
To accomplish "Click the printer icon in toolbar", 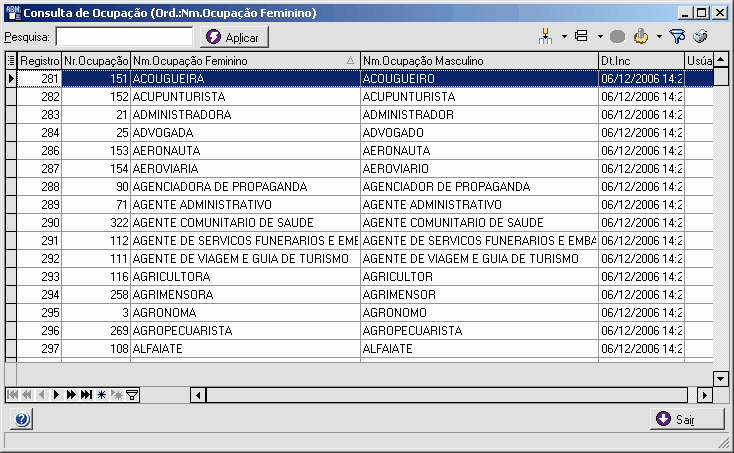I will (701, 37).
